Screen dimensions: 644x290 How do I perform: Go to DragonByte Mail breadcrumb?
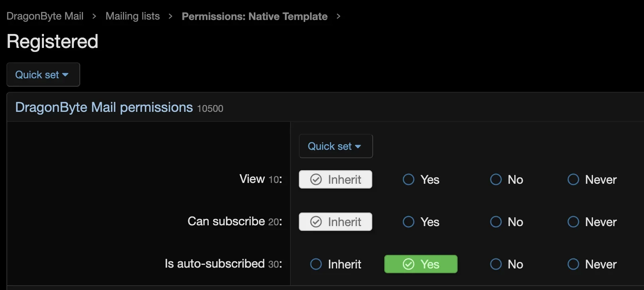click(x=45, y=16)
